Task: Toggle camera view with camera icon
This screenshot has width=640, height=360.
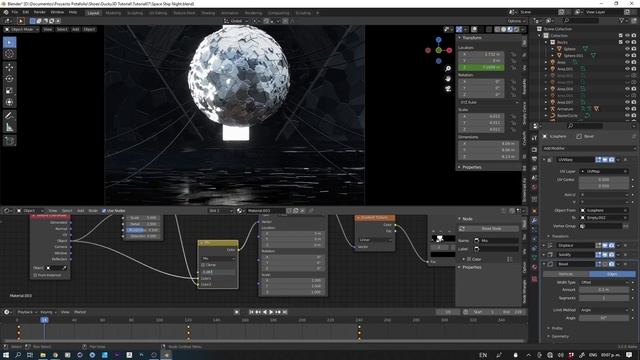Action: point(448,88)
